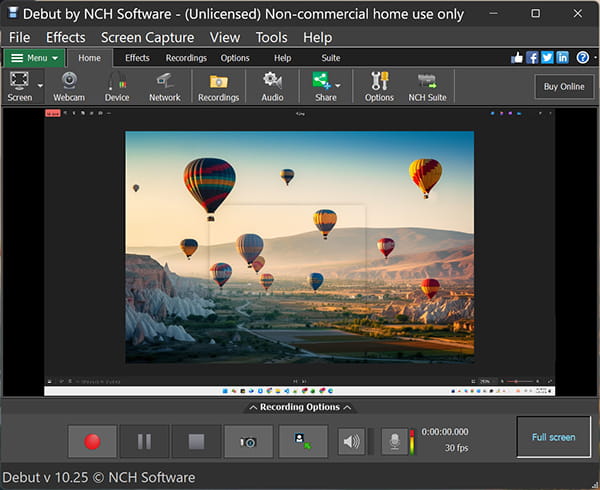
Task: Click the 30 fps frame rate text
Action: tap(457, 448)
